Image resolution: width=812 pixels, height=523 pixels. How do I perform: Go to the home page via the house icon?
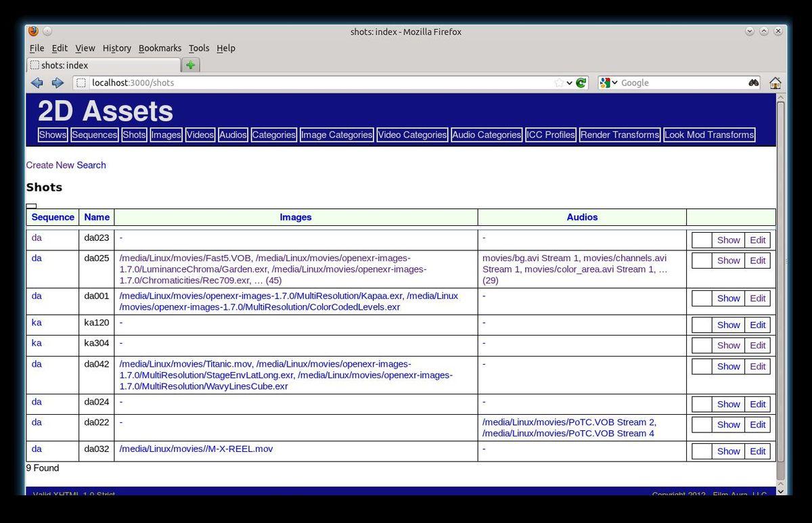coord(775,83)
